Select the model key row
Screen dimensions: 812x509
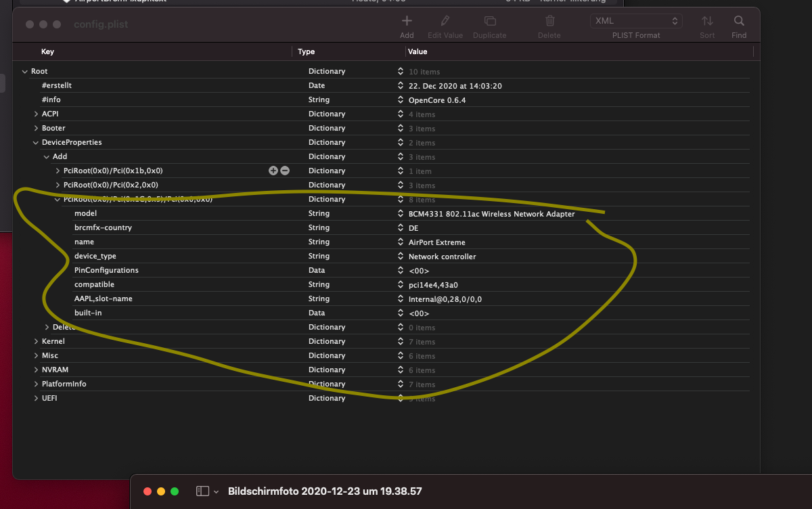[85, 213]
